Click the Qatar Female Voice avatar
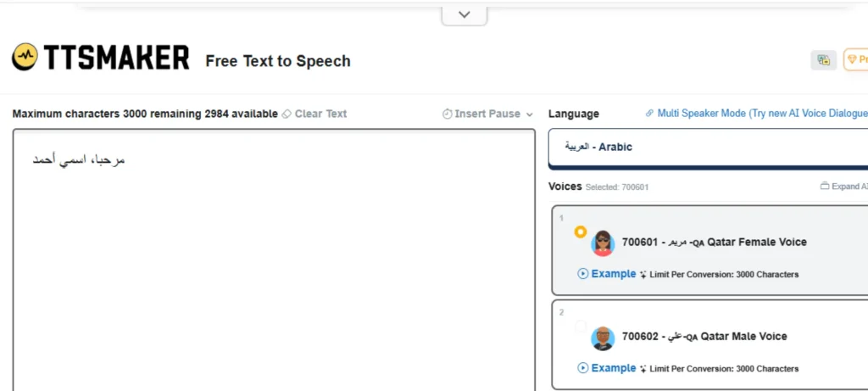The image size is (868, 391). pos(603,243)
